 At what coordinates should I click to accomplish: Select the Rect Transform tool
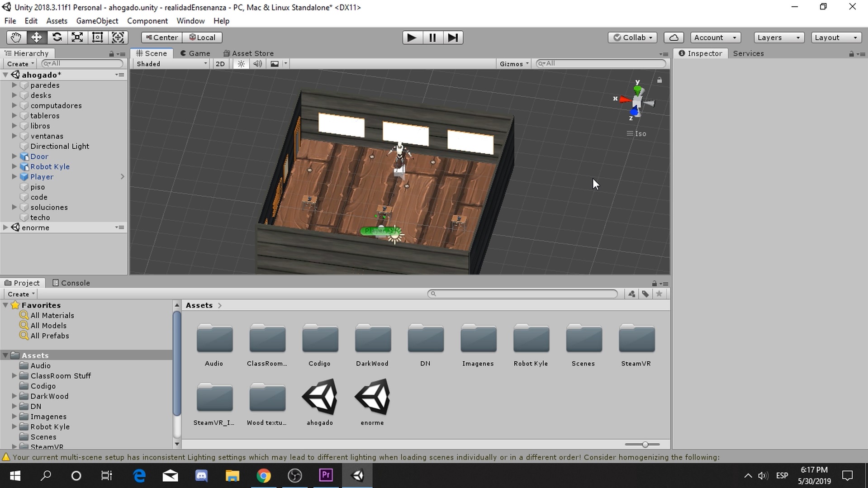point(98,38)
